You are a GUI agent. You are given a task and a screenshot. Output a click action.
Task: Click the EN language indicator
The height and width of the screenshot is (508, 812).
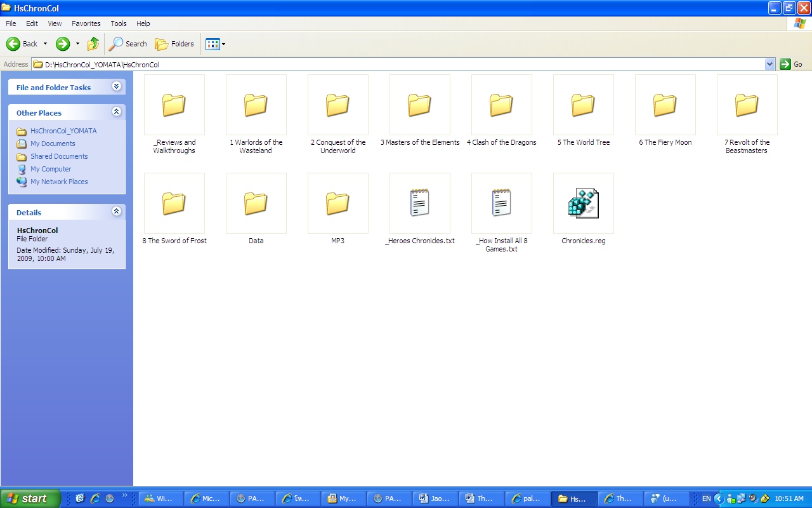point(706,498)
